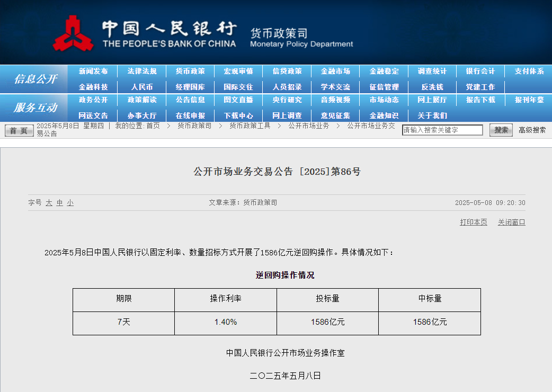552x392 pixels.
Task: Type in the search keyword field
Action: pos(442,130)
